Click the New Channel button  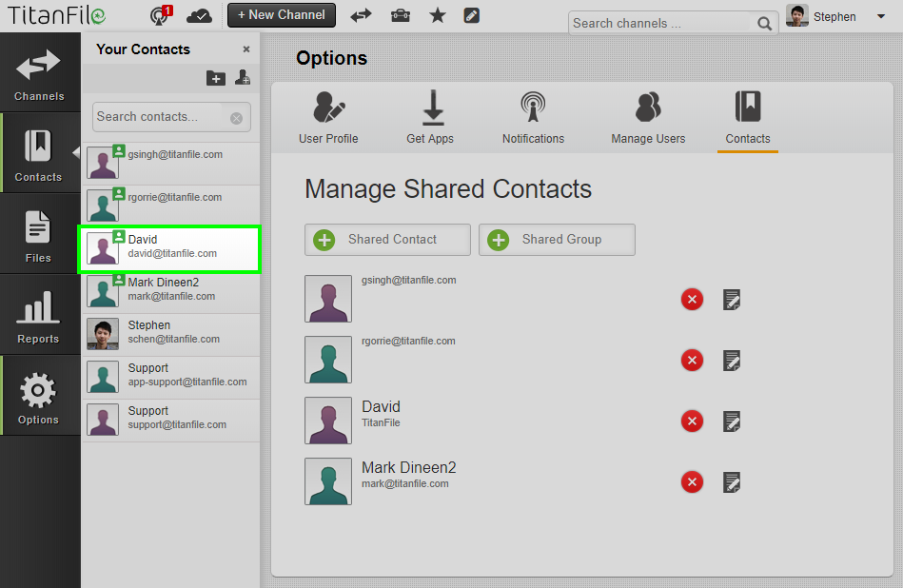tap(281, 15)
